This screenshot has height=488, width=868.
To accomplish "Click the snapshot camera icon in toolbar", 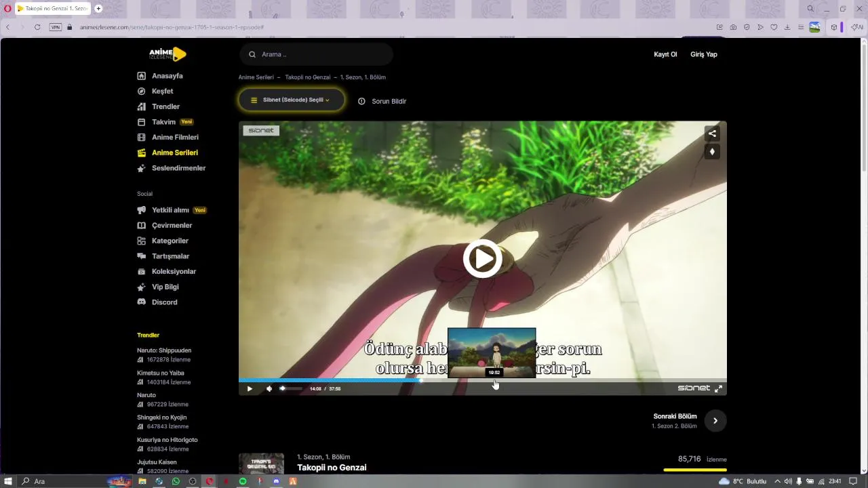I will coord(733,27).
